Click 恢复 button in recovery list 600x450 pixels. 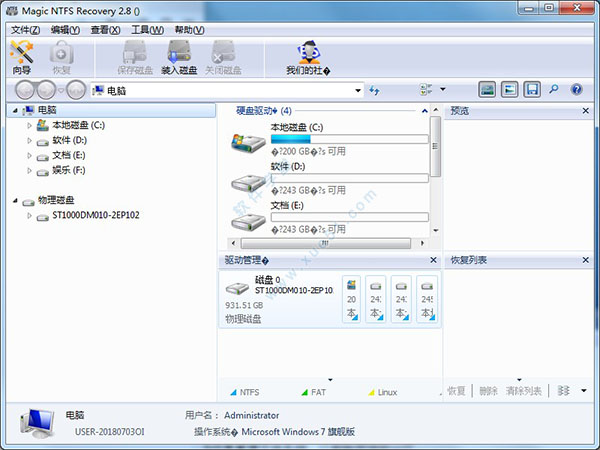pyautogui.click(x=456, y=391)
